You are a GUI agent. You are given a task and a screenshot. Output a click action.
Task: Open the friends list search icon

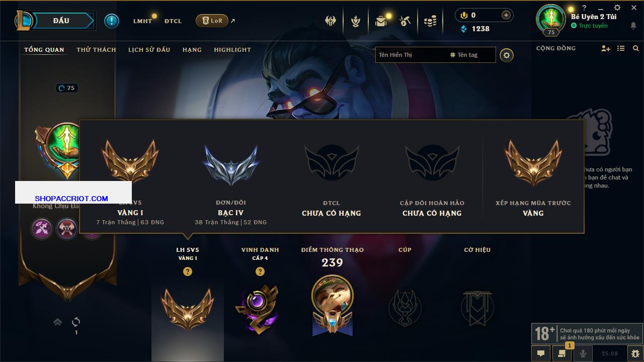[636, 48]
